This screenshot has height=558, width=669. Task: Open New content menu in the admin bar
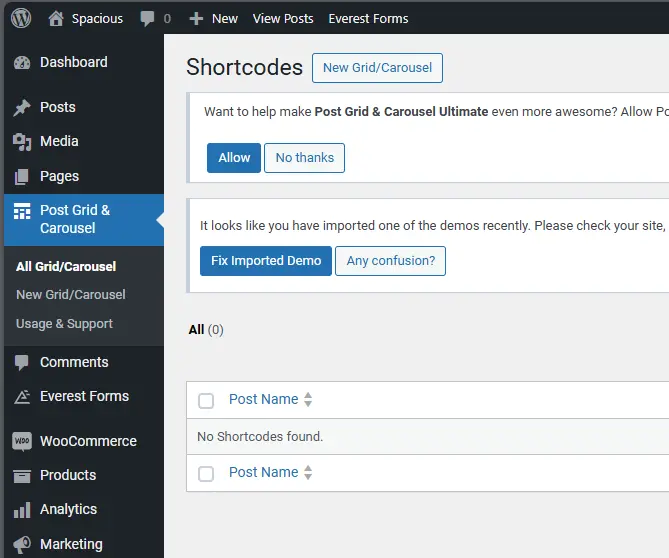coord(214,18)
